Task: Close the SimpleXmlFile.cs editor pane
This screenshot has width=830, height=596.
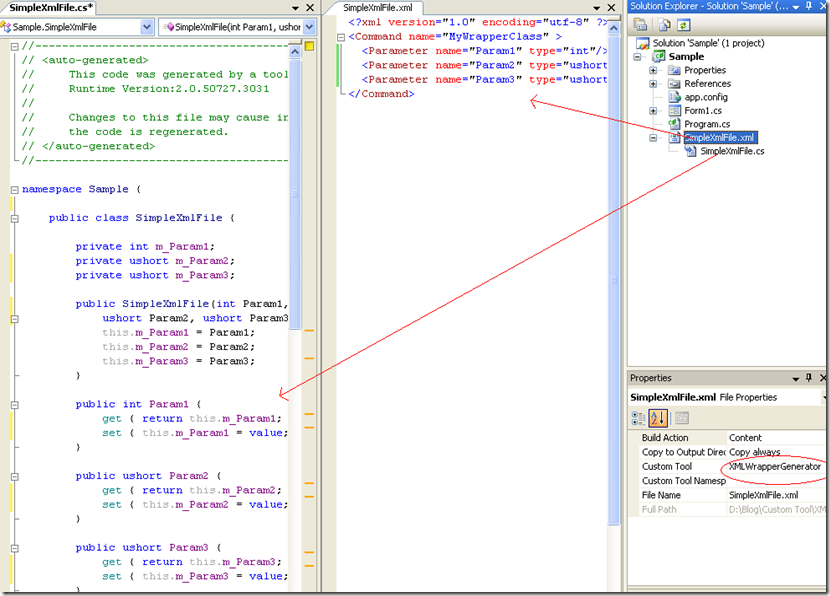Action: pos(310,7)
